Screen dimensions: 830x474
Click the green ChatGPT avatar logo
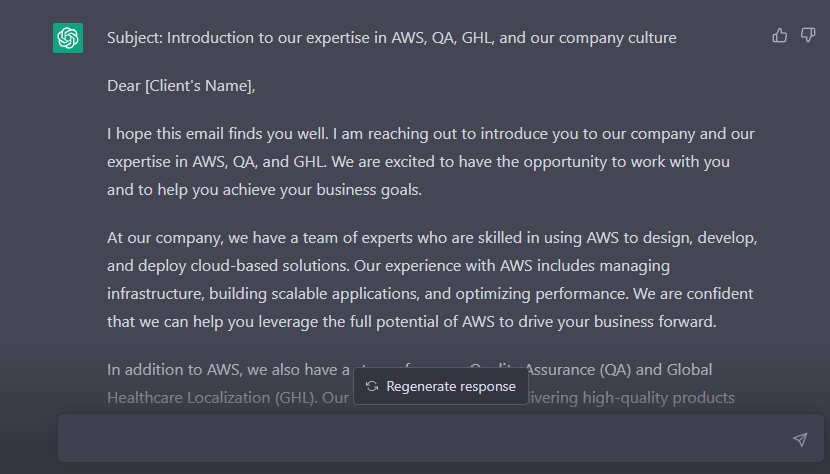click(x=68, y=38)
